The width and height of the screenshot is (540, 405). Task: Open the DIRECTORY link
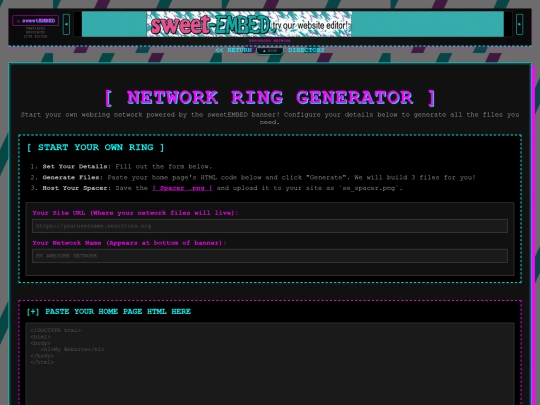(306, 50)
